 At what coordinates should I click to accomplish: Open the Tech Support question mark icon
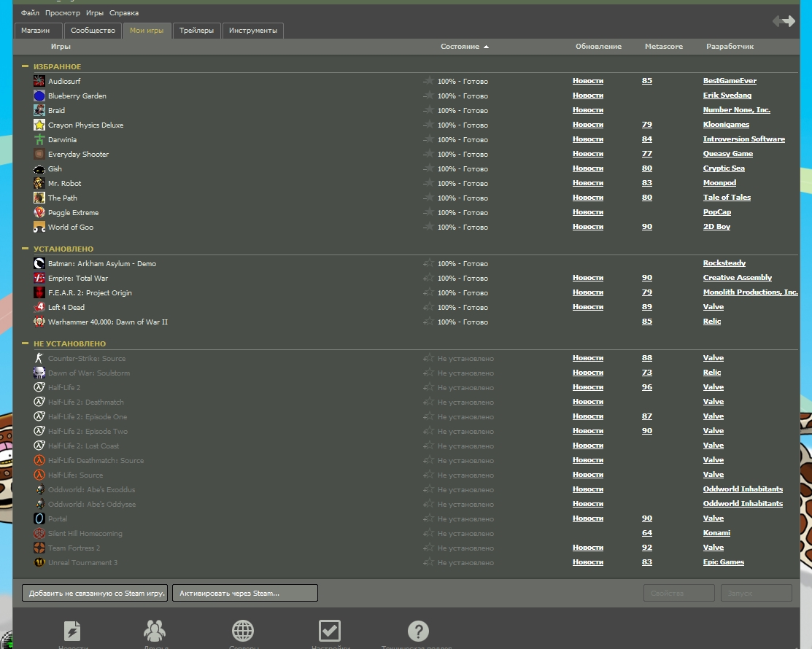point(419,631)
